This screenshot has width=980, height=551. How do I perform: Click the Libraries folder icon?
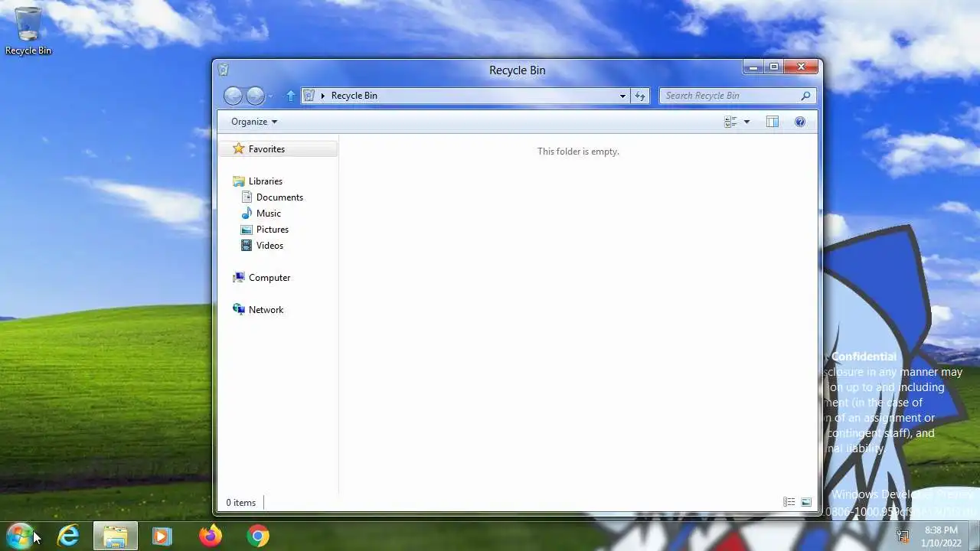(x=239, y=181)
